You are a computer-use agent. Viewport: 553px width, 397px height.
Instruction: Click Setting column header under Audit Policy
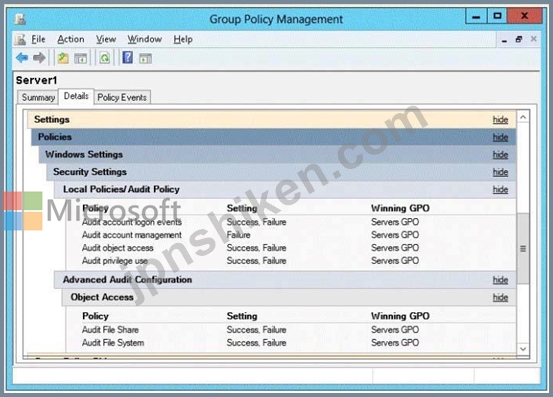[242, 208]
